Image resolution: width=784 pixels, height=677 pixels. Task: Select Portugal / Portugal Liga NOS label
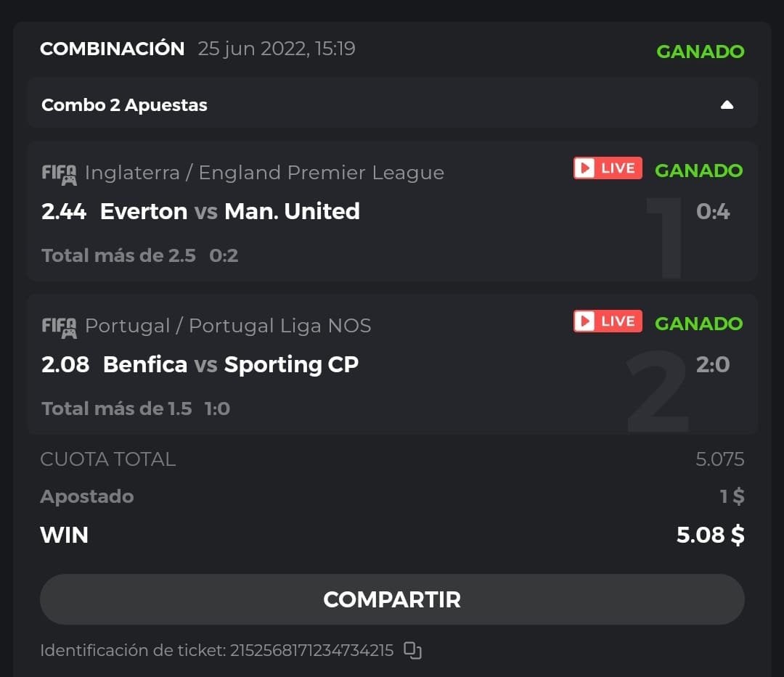click(228, 326)
